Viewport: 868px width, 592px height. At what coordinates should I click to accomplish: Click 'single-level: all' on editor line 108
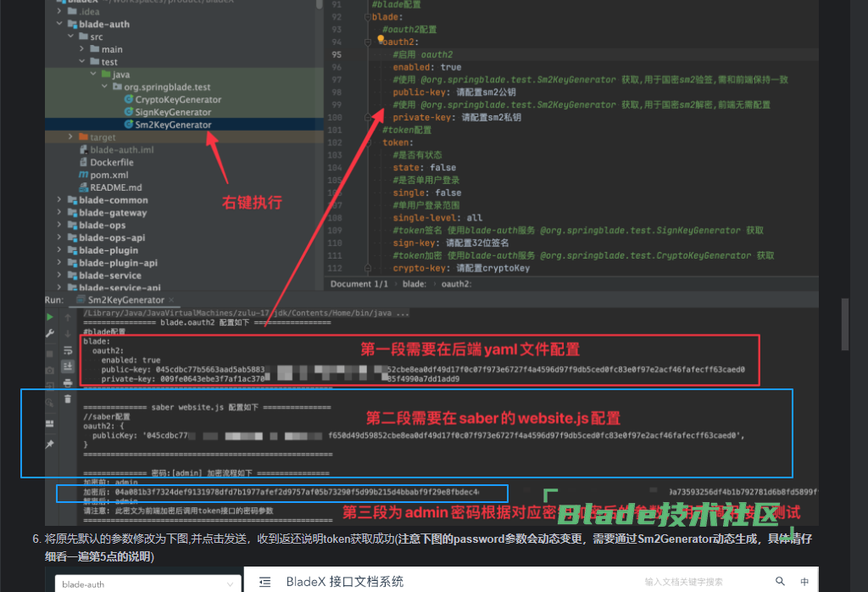[437, 218]
